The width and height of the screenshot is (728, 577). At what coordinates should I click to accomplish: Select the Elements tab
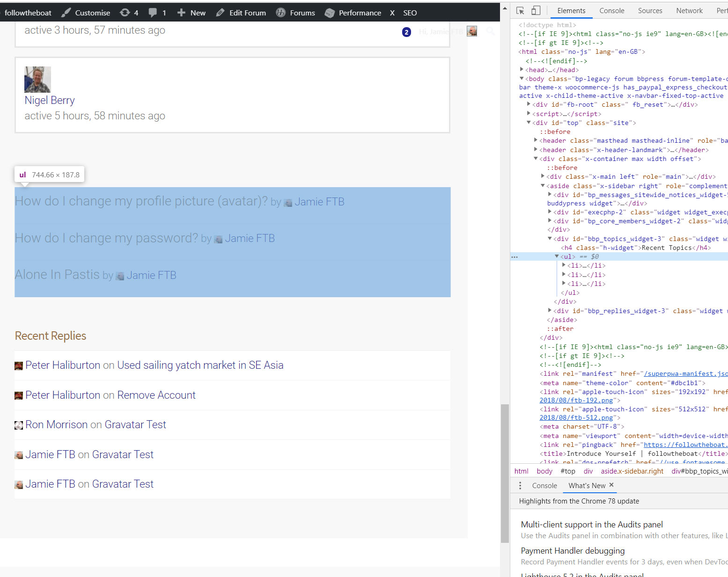click(x=571, y=11)
